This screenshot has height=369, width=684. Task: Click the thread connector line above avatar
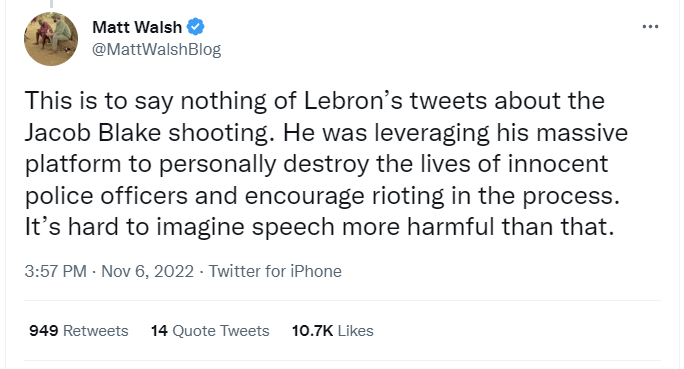51,4
